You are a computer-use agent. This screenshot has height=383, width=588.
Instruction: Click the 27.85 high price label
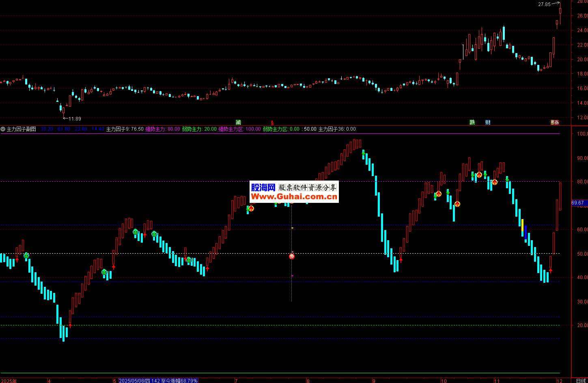pos(545,4)
